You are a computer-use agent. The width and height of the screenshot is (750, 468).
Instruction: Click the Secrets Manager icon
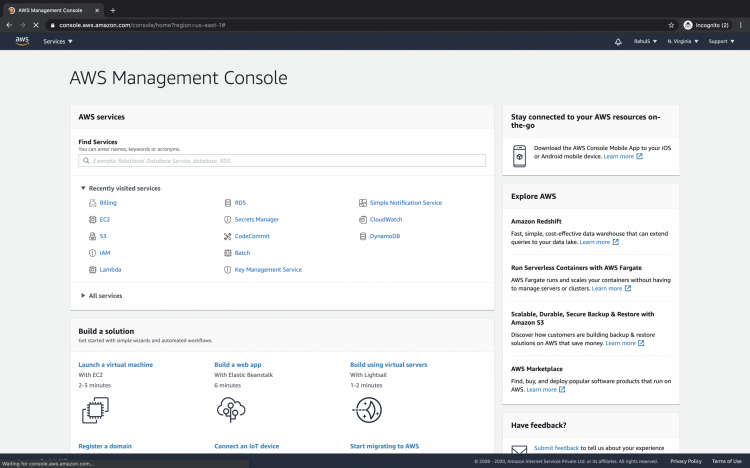[x=228, y=220]
